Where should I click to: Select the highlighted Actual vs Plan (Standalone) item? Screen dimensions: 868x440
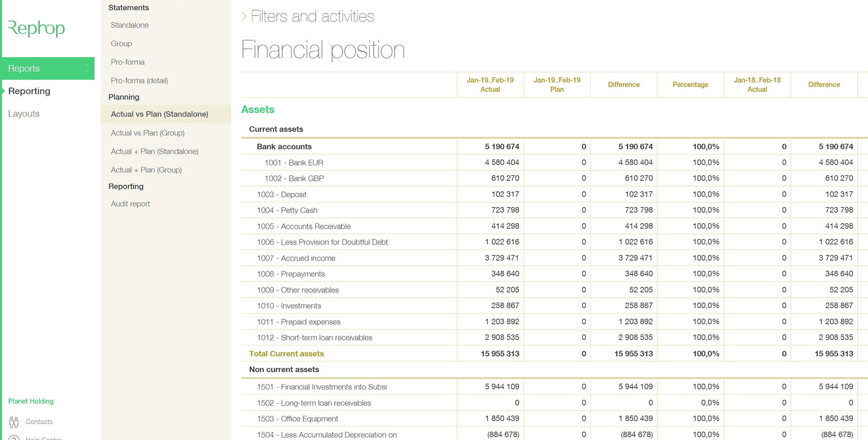[x=159, y=114]
